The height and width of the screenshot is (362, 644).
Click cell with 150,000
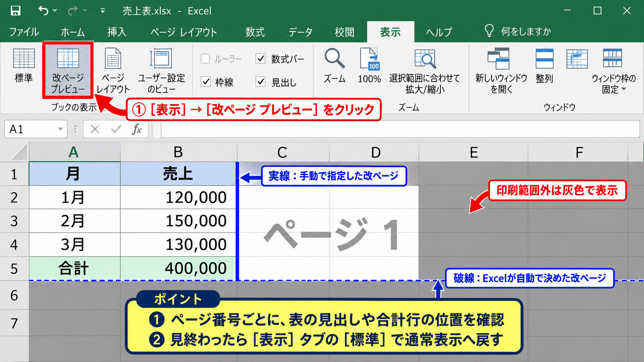[x=178, y=221]
